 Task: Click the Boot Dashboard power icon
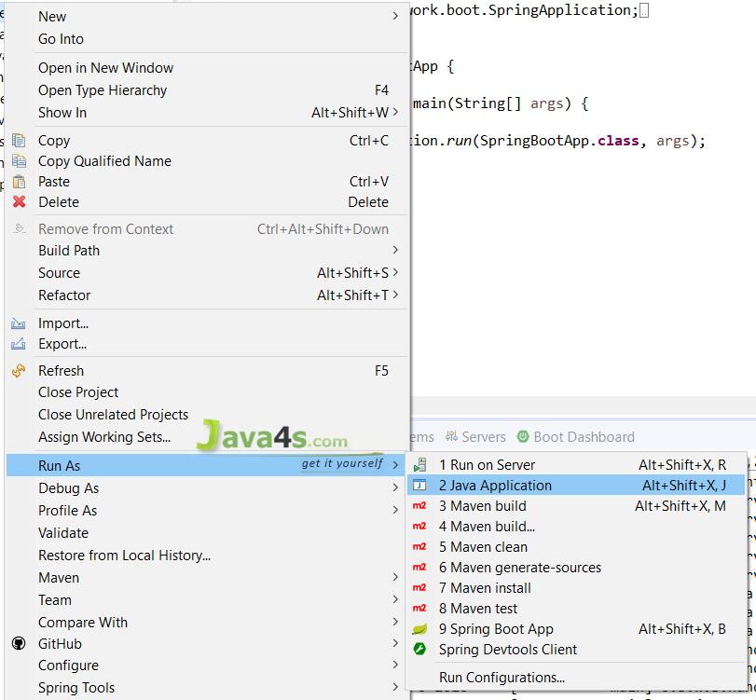[523, 436]
